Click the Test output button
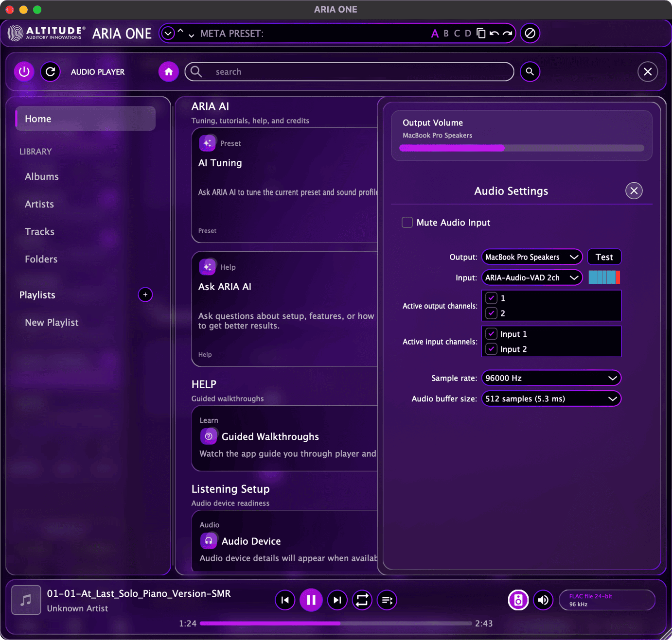The image size is (672, 640). click(604, 257)
